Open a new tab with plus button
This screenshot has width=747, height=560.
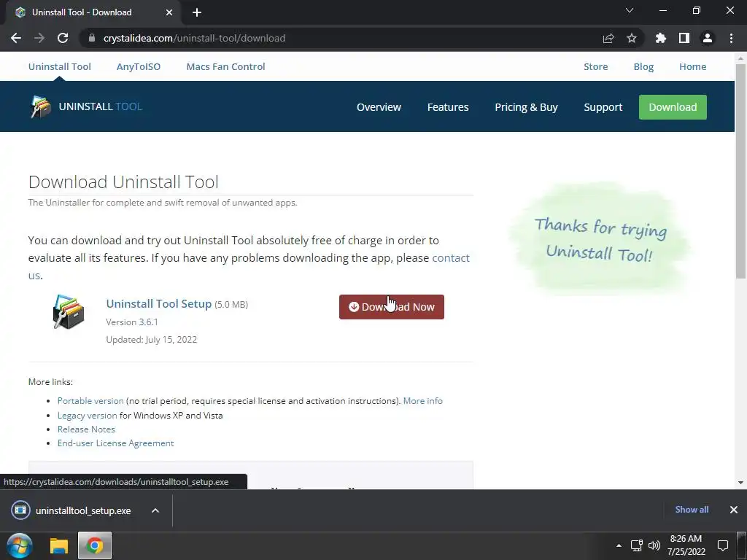tap(197, 12)
